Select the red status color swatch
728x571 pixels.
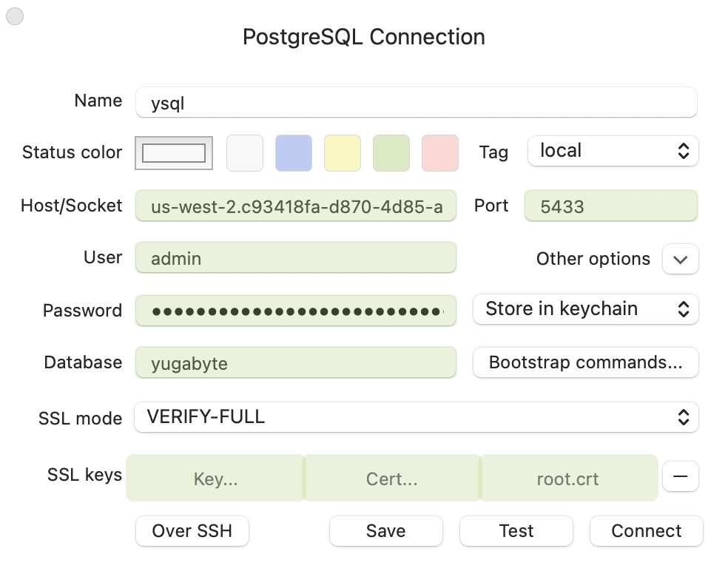click(x=440, y=152)
